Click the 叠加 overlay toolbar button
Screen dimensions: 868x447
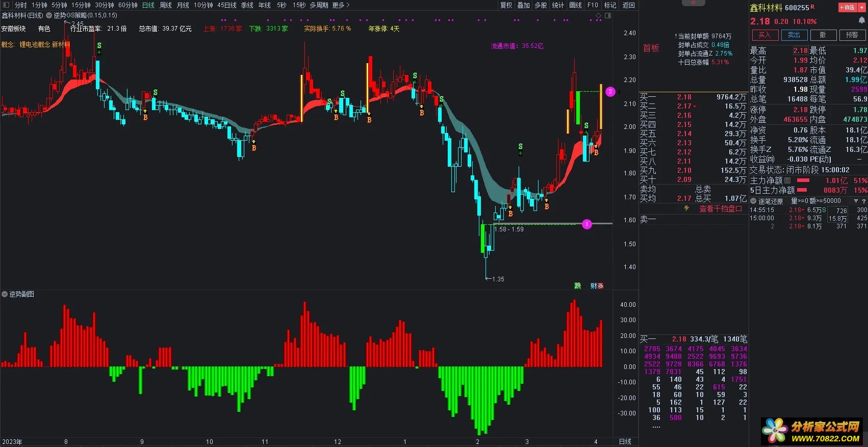coord(523,5)
